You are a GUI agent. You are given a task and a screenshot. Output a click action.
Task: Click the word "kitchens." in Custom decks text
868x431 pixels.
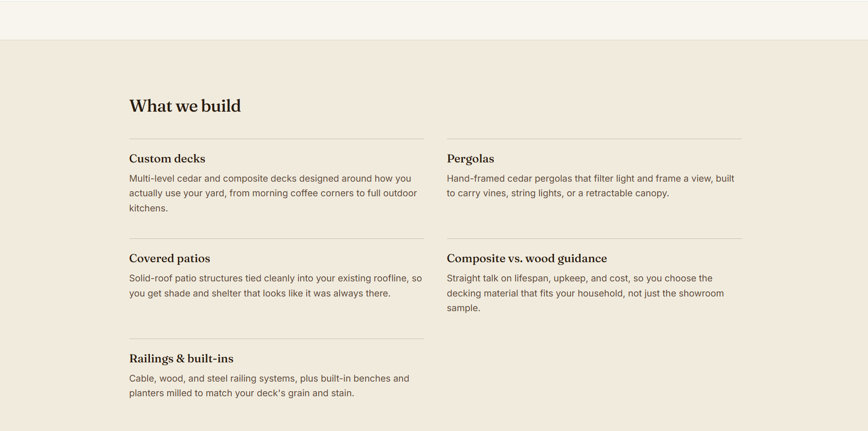(149, 208)
